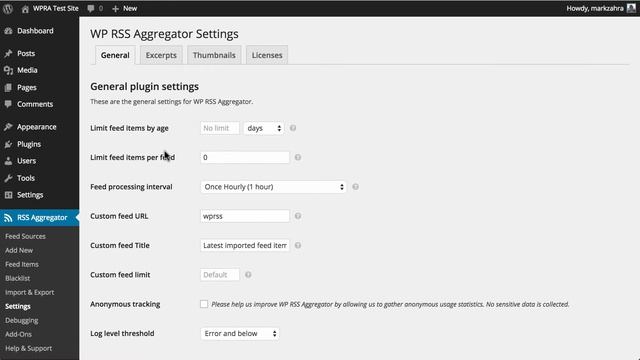Click New in the admin bar

[x=130, y=8]
